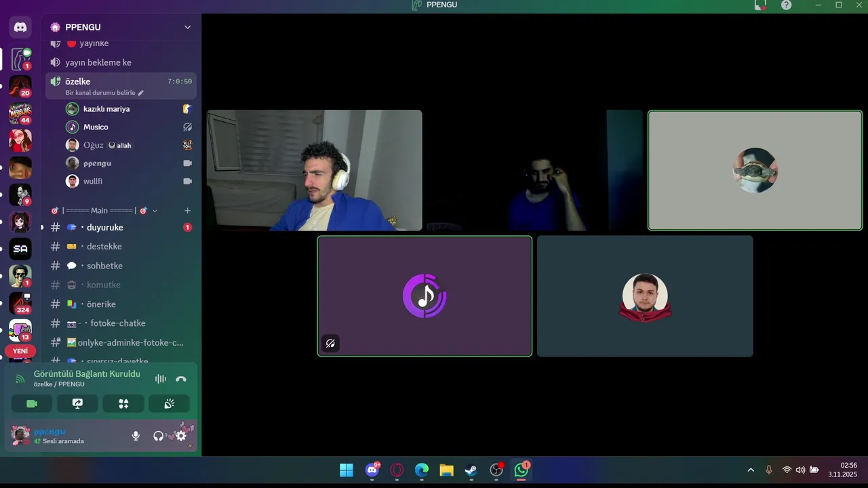
Task: Click deafened icon on Musico tile
Action: pos(330,344)
